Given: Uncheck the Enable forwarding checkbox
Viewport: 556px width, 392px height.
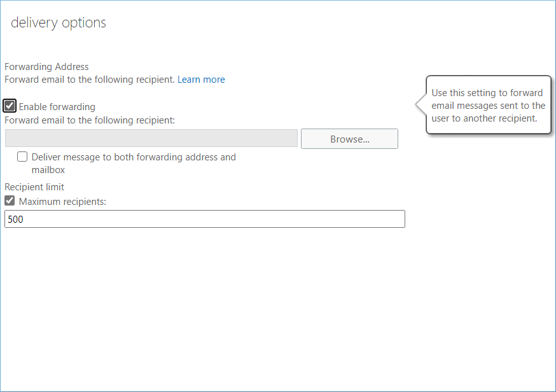Looking at the screenshot, I should (10, 106).
